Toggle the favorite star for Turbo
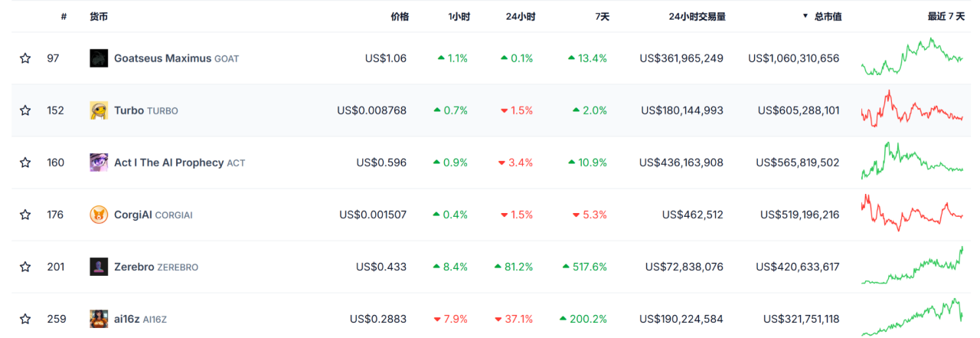The image size is (980, 338). (25, 110)
